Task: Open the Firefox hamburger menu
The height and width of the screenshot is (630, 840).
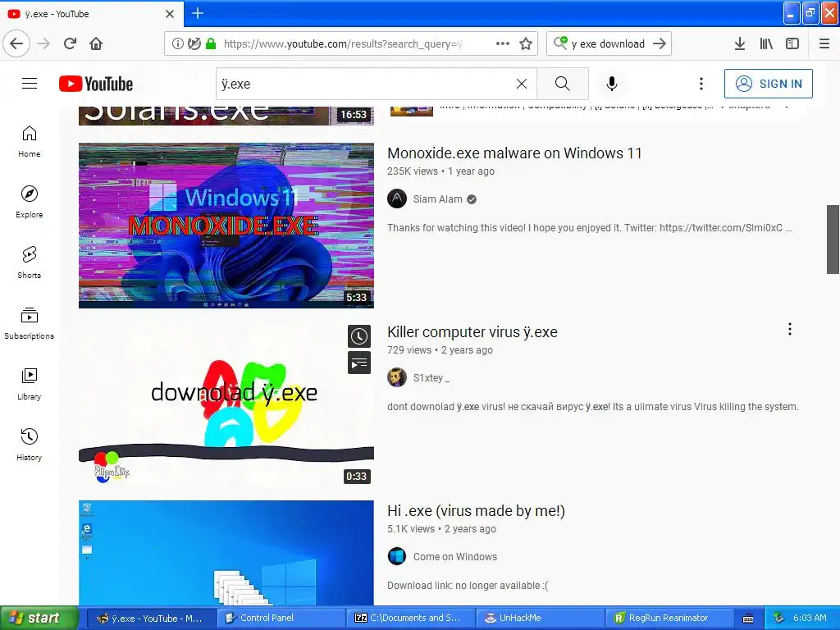Action: coord(824,43)
